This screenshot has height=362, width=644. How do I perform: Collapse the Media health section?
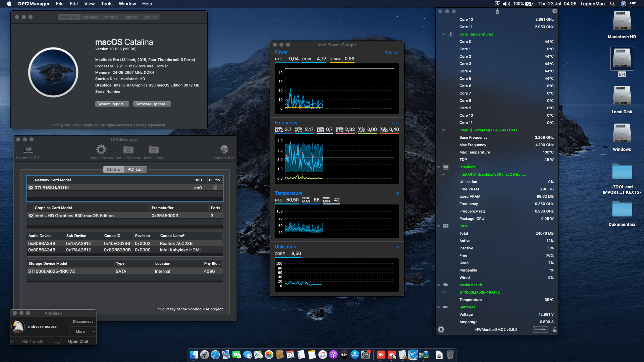click(x=439, y=285)
